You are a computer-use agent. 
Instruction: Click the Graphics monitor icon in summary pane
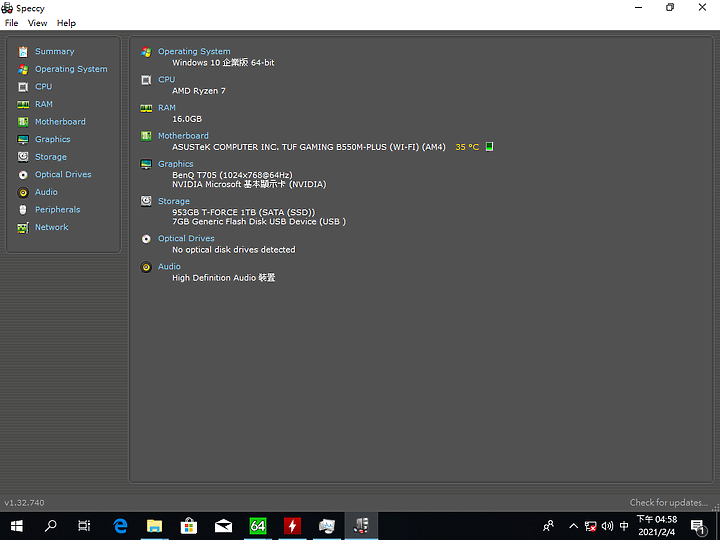(146, 164)
